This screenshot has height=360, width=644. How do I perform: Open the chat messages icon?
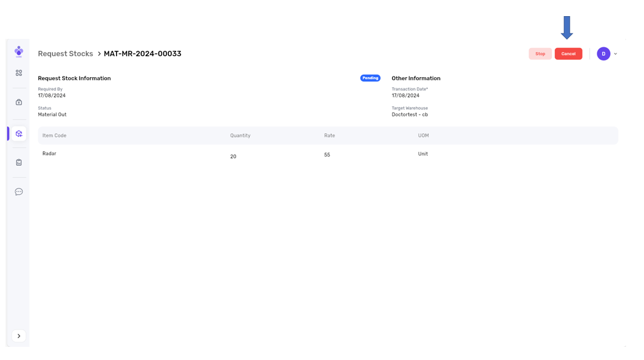(19, 192)
